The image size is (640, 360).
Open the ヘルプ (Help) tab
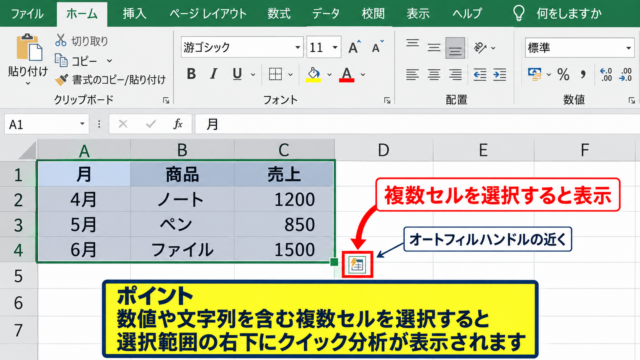point(467,14)
